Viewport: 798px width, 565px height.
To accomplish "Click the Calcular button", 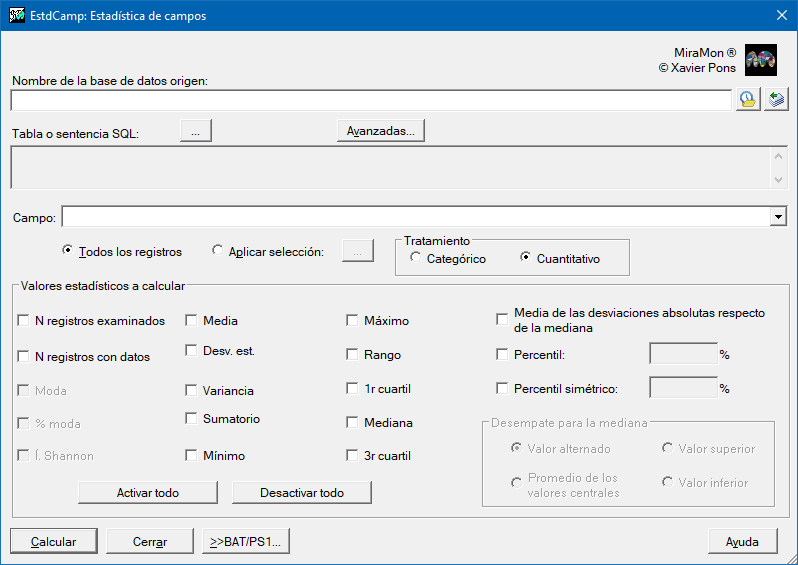I will point(54,541).
